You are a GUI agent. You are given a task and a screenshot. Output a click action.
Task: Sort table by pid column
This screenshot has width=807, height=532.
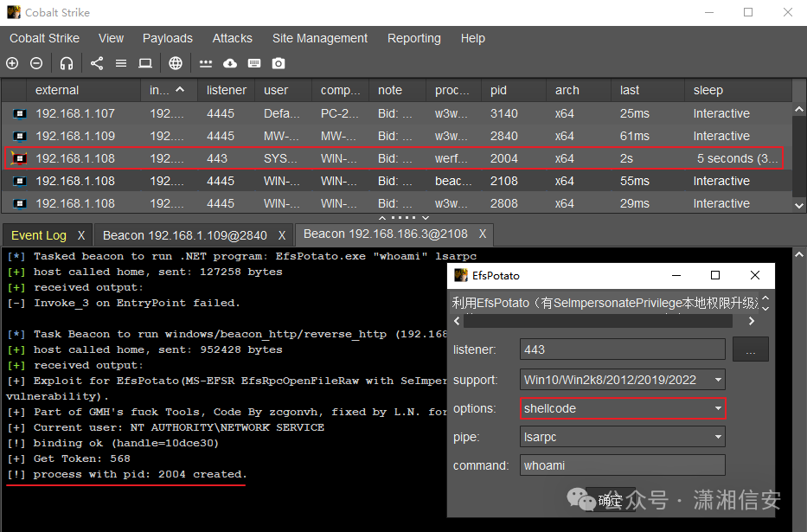(514, 91)
